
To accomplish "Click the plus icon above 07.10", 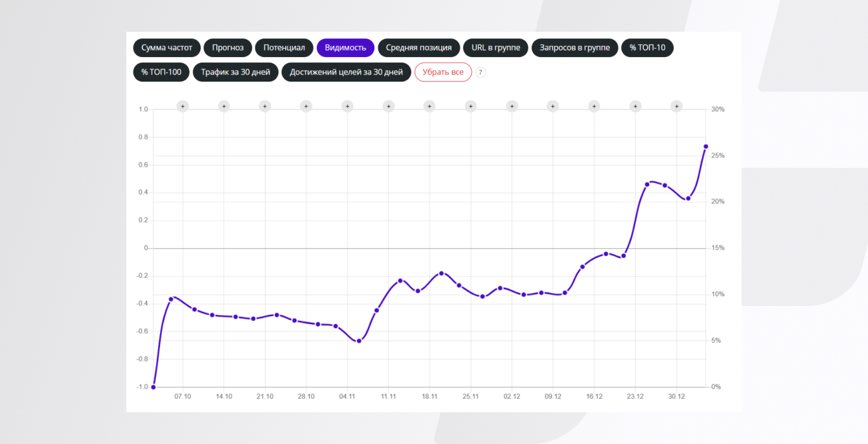I will (x=183, y=106).
